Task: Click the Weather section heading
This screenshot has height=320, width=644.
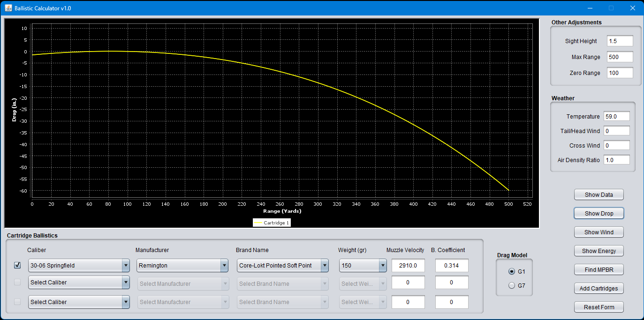Action: (563, 98)
